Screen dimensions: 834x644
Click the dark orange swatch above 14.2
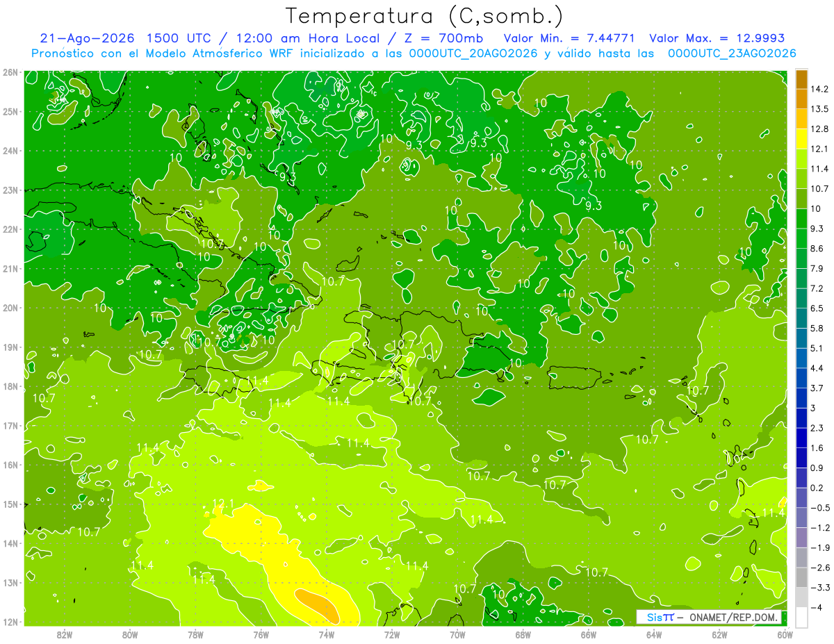(801, 79)
